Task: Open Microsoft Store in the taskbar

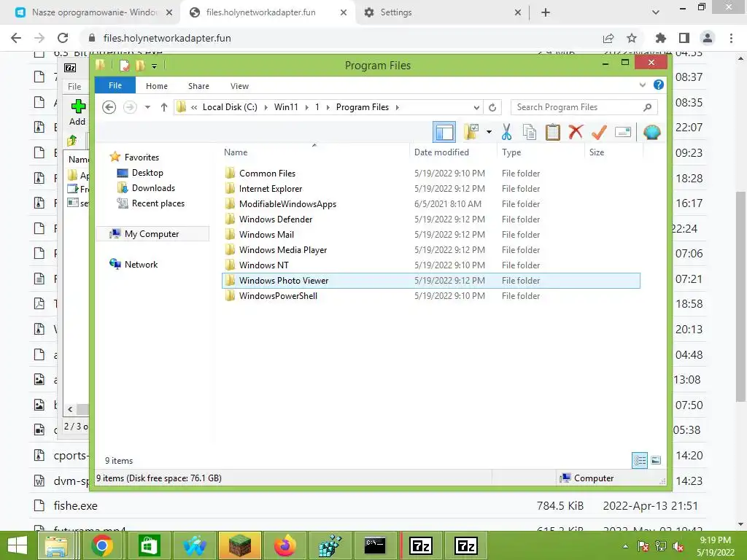Action: click(x=149, y=545)
